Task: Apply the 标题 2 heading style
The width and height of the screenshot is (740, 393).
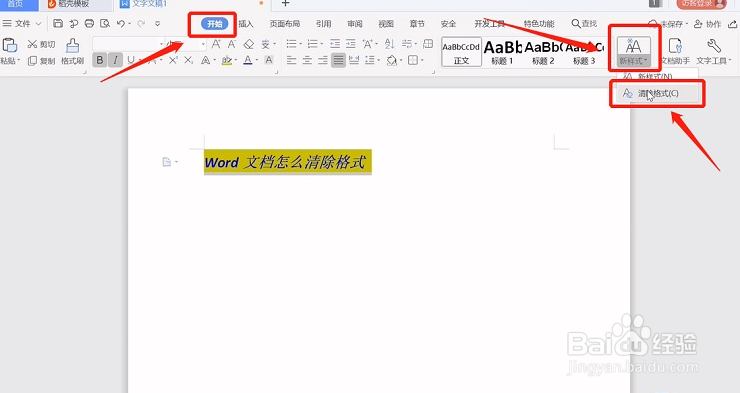Action: tap(543, 52)
